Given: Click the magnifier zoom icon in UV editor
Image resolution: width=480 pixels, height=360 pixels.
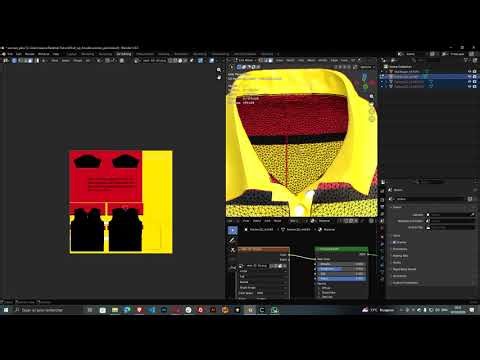Looking at the screenshot, I should 219,70.
